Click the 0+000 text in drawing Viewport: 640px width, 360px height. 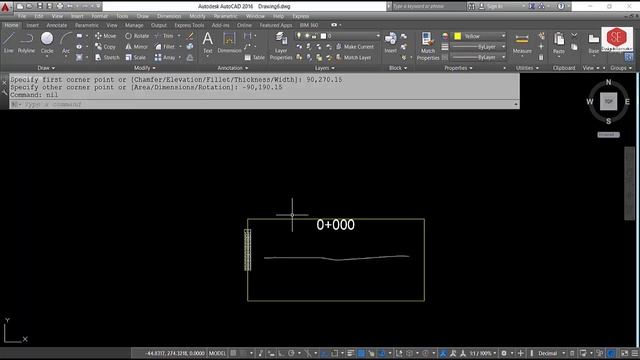(x=336, y=225)
